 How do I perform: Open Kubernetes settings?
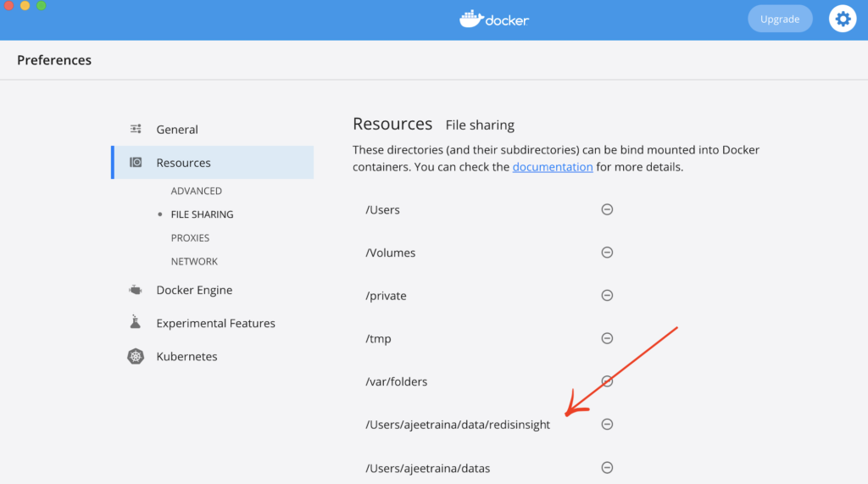click(186, 357)
